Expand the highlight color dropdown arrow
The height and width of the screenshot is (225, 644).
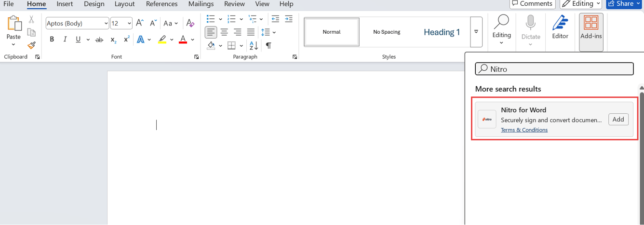(172, 40)
